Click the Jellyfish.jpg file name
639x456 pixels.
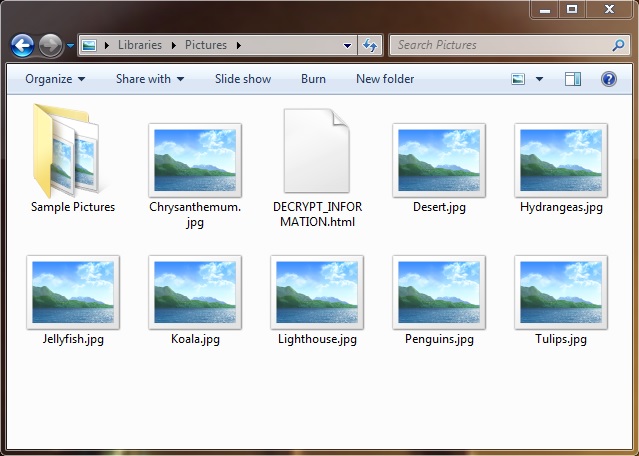(x=73, y=339)
